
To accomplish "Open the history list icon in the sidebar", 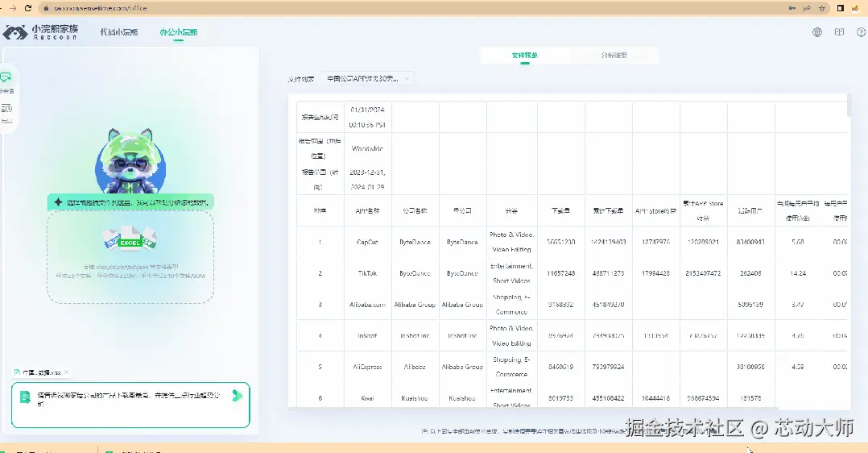I will [x=6, y=109].
